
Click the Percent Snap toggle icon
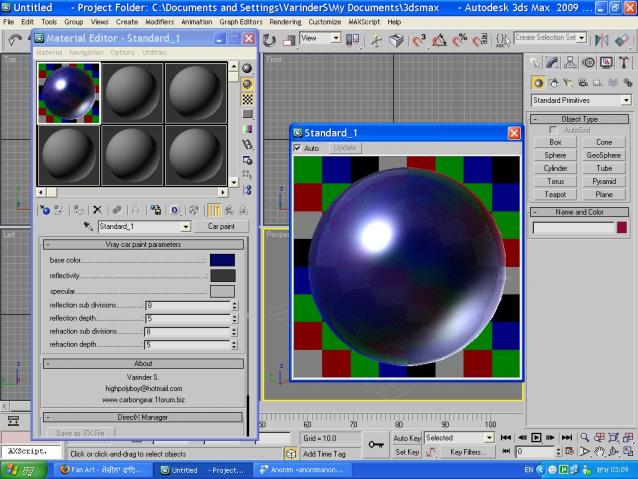[x=460, y=40]
